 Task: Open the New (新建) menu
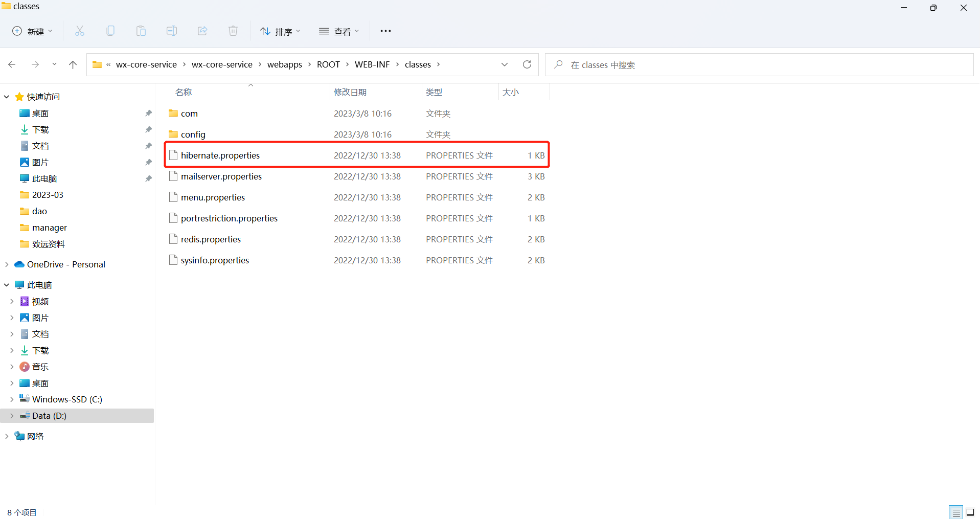click(32, 32)
